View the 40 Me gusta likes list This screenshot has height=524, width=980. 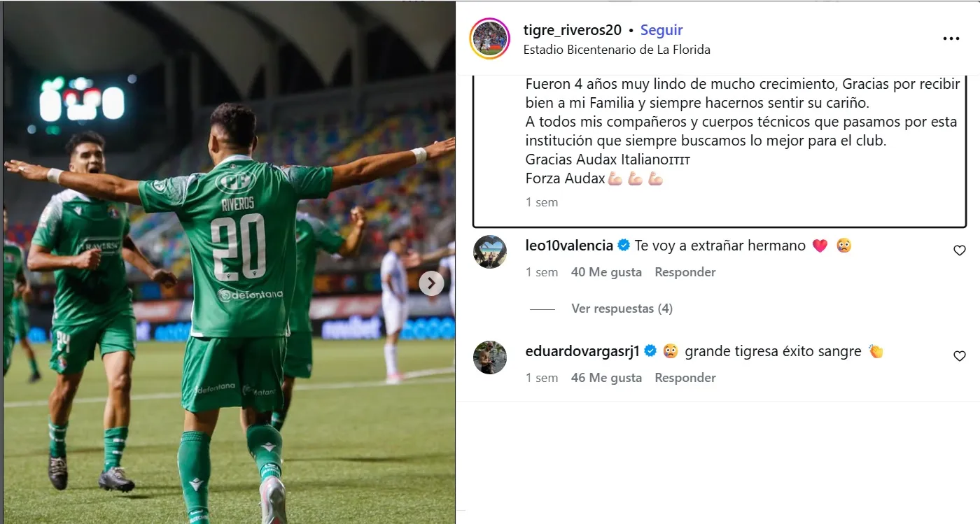(x=606, y=272)
